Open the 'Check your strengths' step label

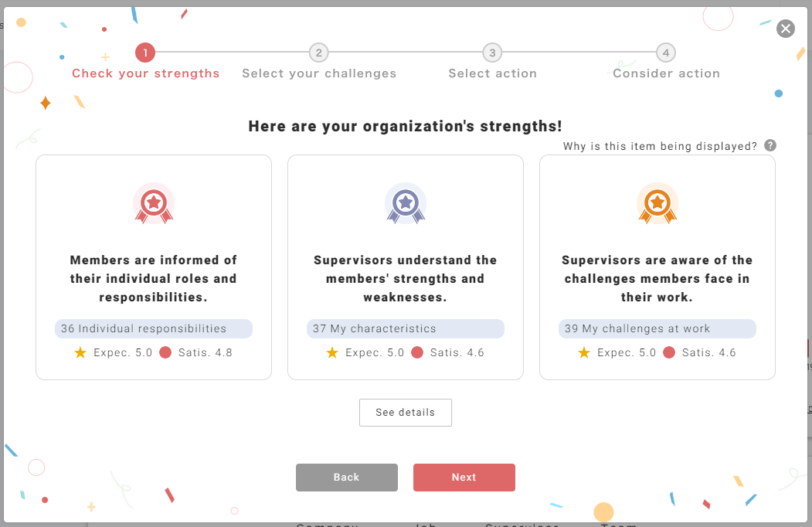click(x=146, y=73)
